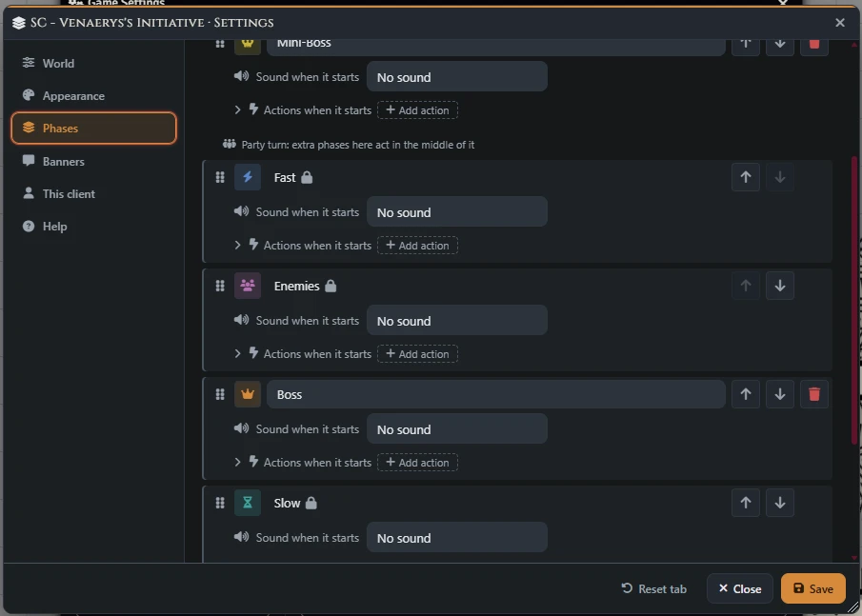This screenshot has width=862, height=616.
Task: Add action to Fast phase
Action: point(417,245)
